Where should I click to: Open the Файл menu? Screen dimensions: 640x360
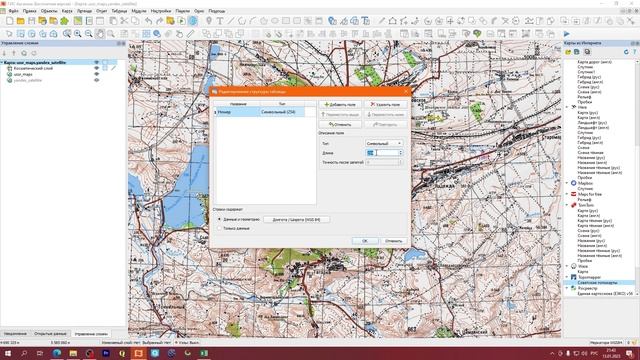(x=13, y=11)
